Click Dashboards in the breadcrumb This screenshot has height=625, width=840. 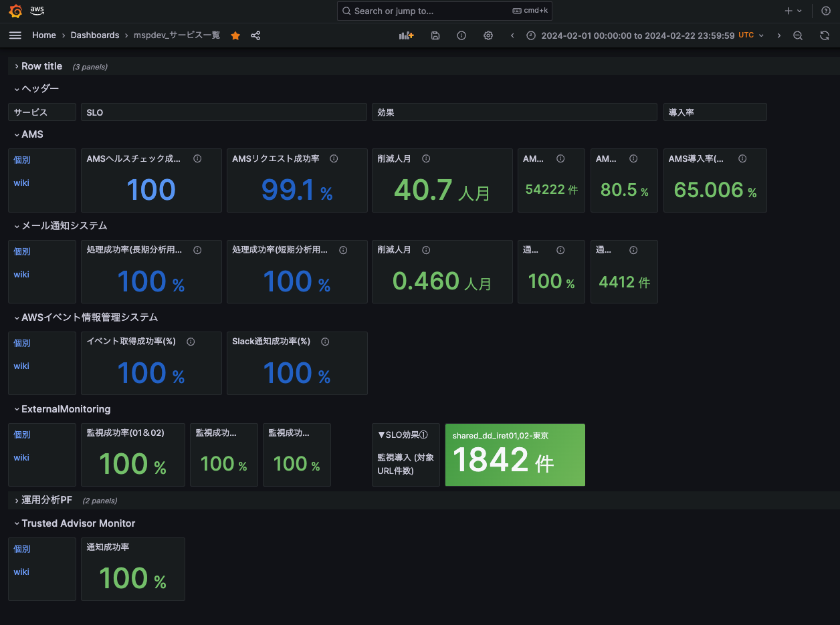[x=95, y=35]
